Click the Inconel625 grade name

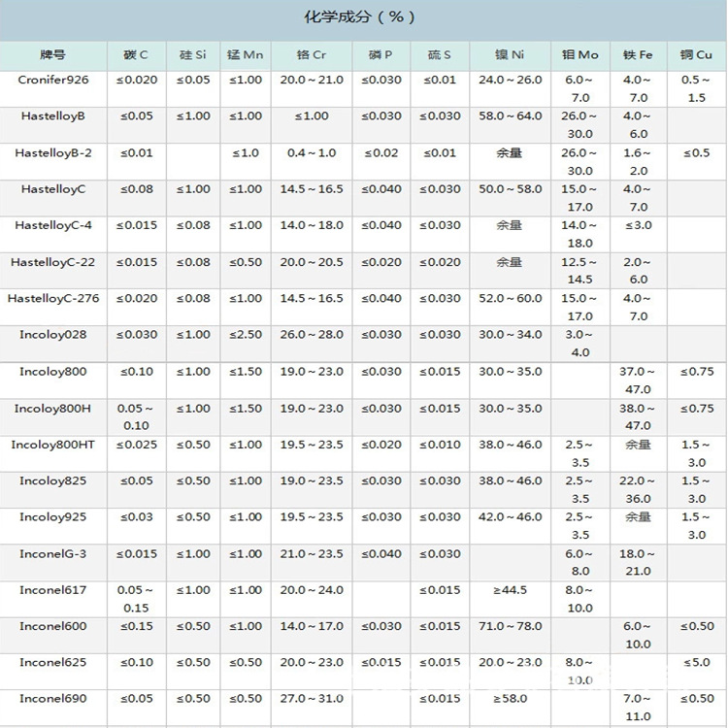click(53, 663)
